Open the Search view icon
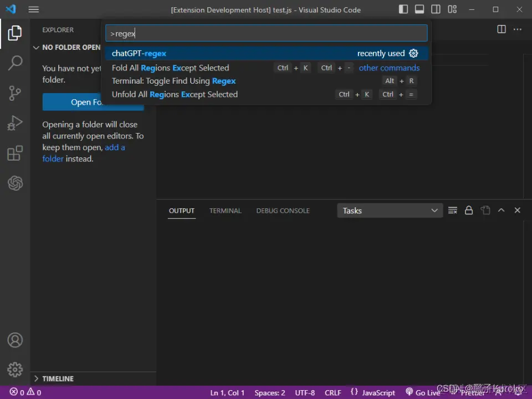This screenshot has width=532, height=399. [15, 63]
